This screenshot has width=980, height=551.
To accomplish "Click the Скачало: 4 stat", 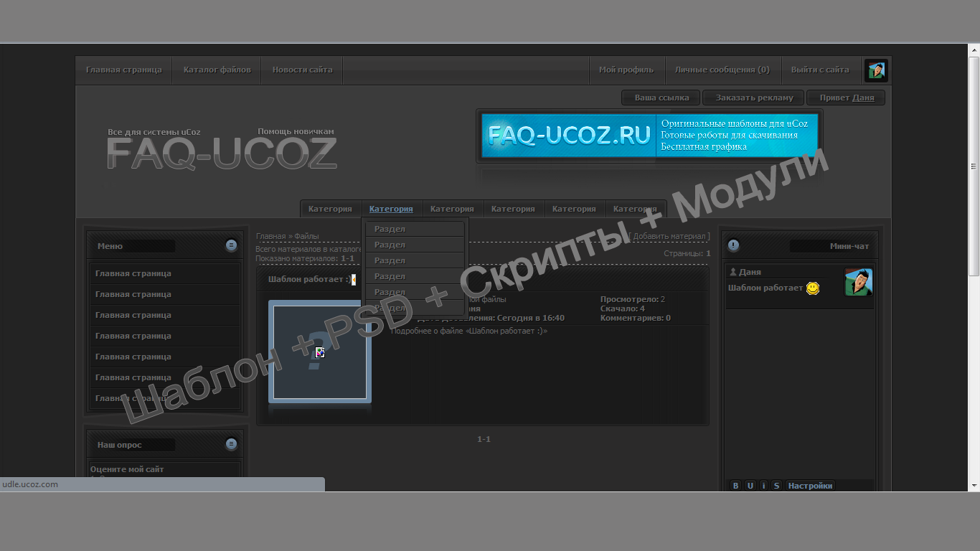I will [623, 309].
